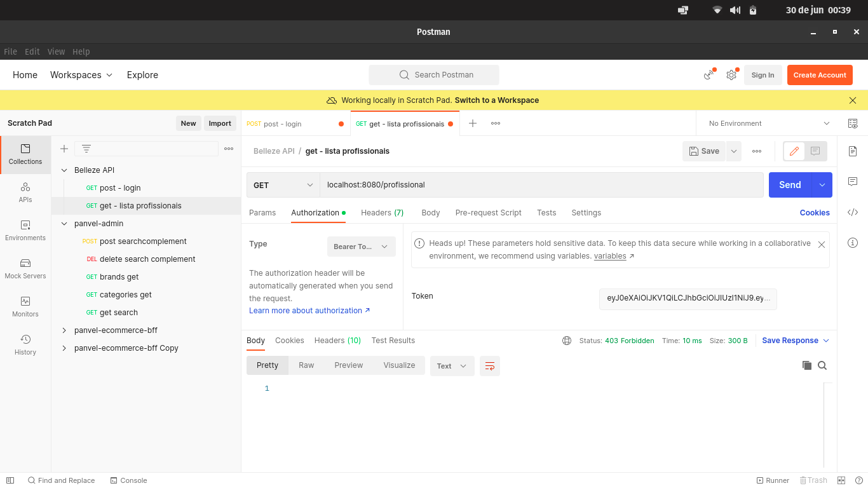Image resolution: width=868 pixels, height=488 pixels.
Task: Open the response Cookies tab
Action: click(290, 341)
